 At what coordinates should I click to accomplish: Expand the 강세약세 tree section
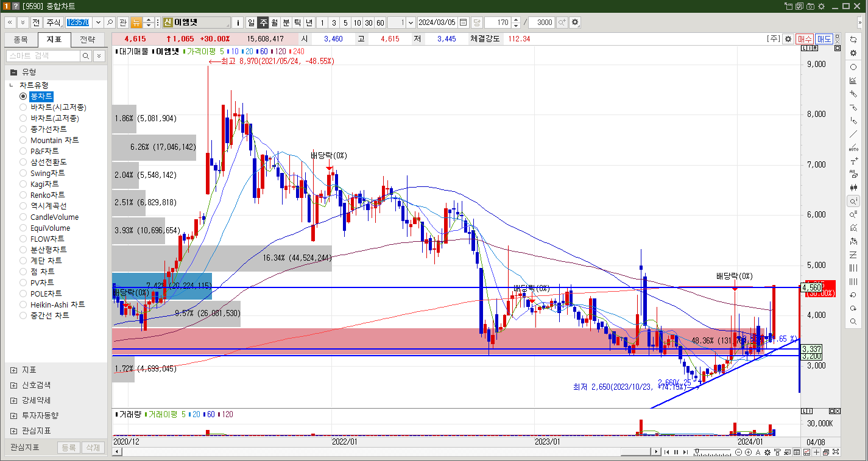13,400
